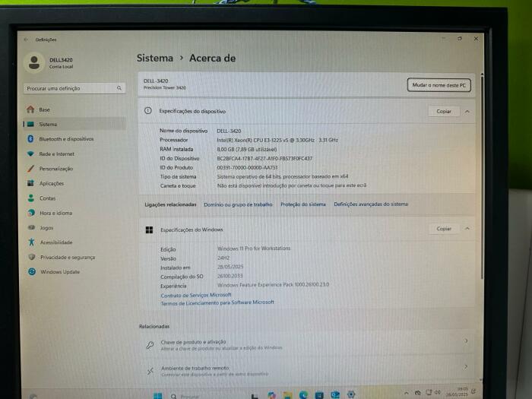The width and height of the screenshot is (532, 399).
Task: Click the Hora e idioma globe icon
Action: pos(31,213)
